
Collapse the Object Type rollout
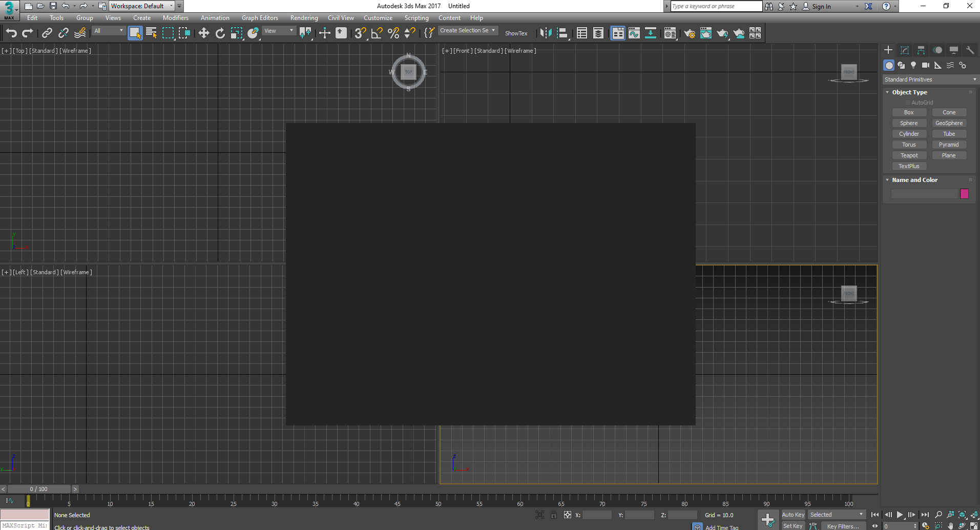coord(909,92)
